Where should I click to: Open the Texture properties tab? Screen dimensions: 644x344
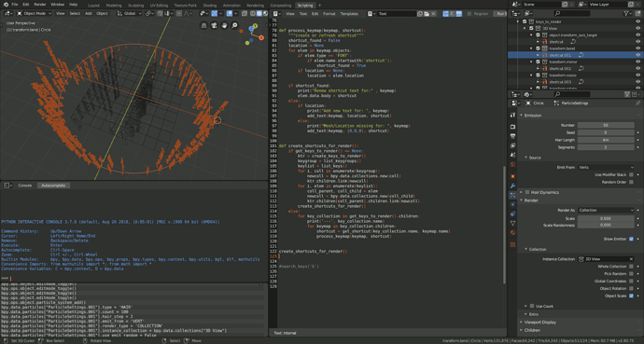(x=512, y=245)
